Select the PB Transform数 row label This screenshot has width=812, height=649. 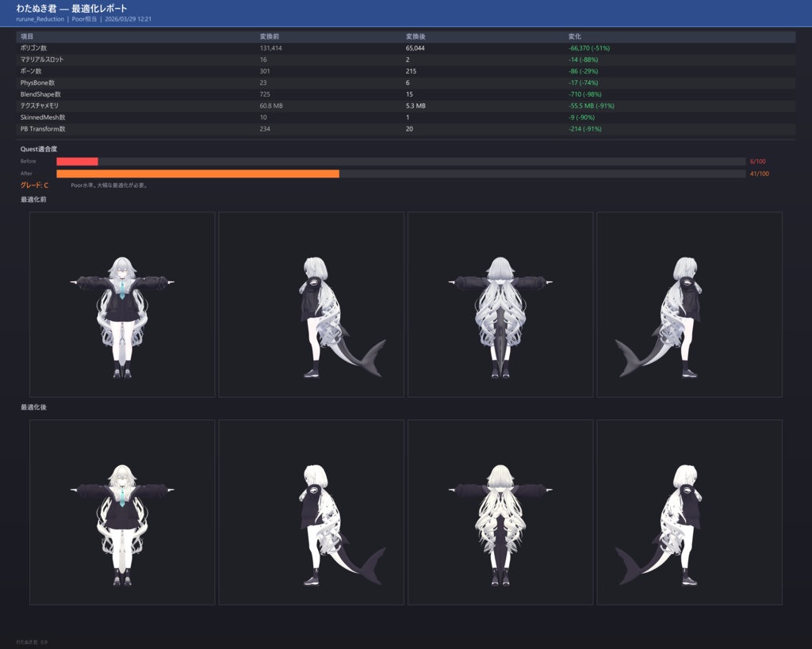[43, 129]
